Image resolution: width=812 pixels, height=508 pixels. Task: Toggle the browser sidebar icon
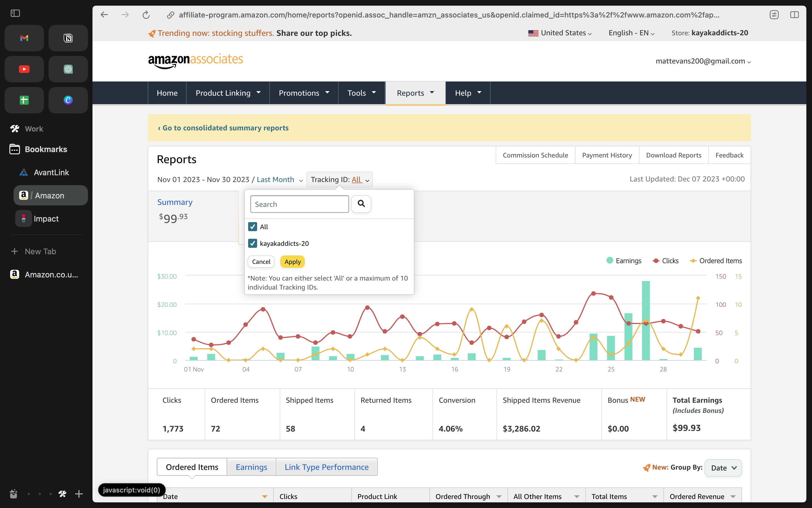pyautogui.click(x=15, y=13)
